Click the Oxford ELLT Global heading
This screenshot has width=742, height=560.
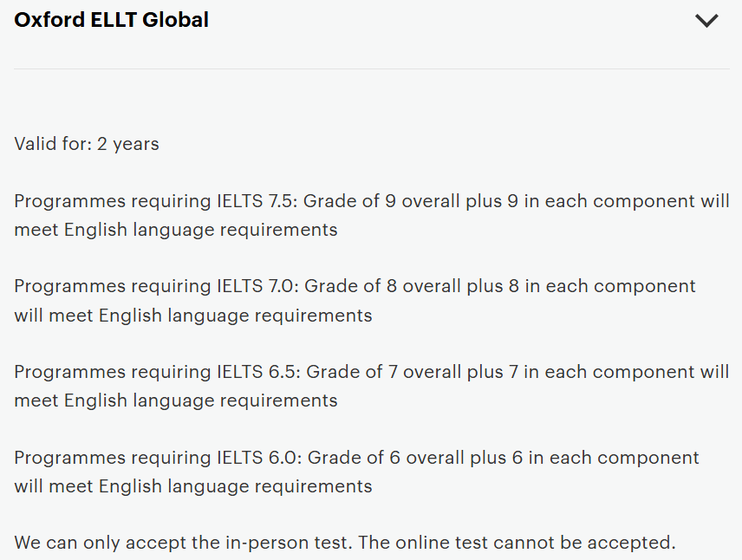(x=111, y=20)
